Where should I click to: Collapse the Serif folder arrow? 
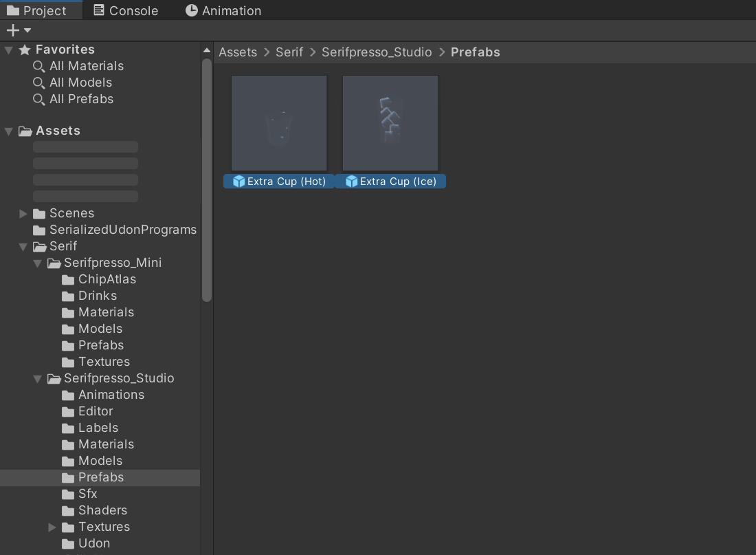23,247
